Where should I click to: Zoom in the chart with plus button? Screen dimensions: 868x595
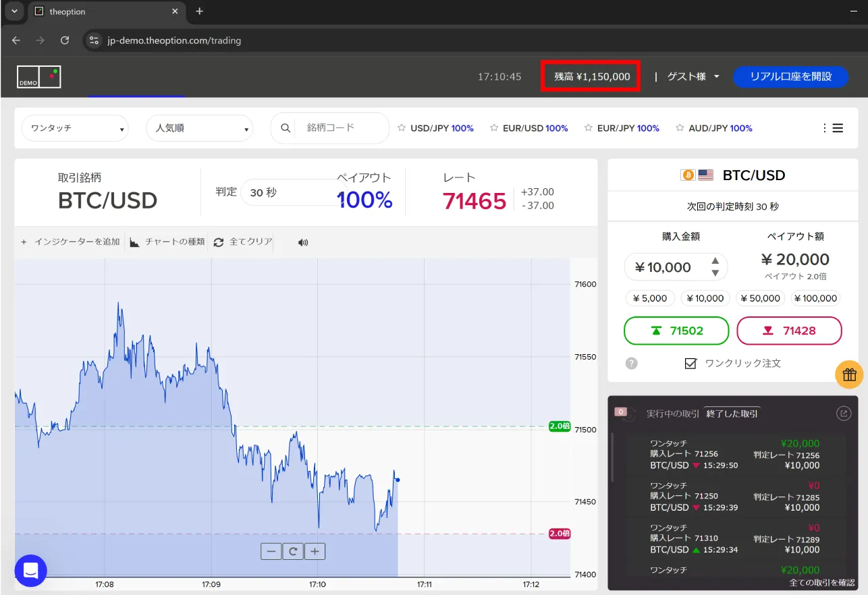(315, 551)
